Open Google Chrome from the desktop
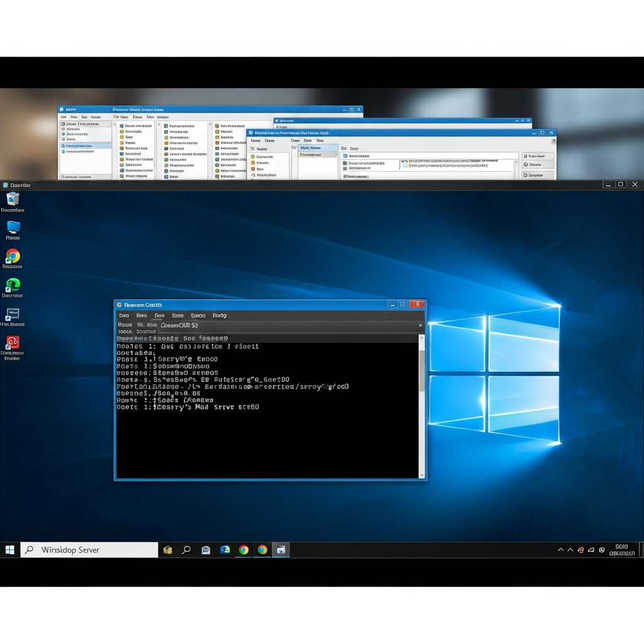Viewport: 644px width, 644px height. click(x=13, y=258)
